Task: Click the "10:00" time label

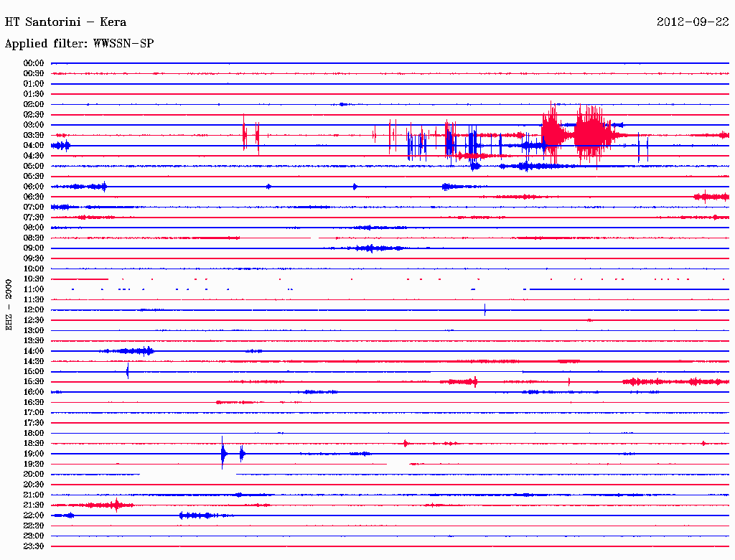Action: point(34,269)
